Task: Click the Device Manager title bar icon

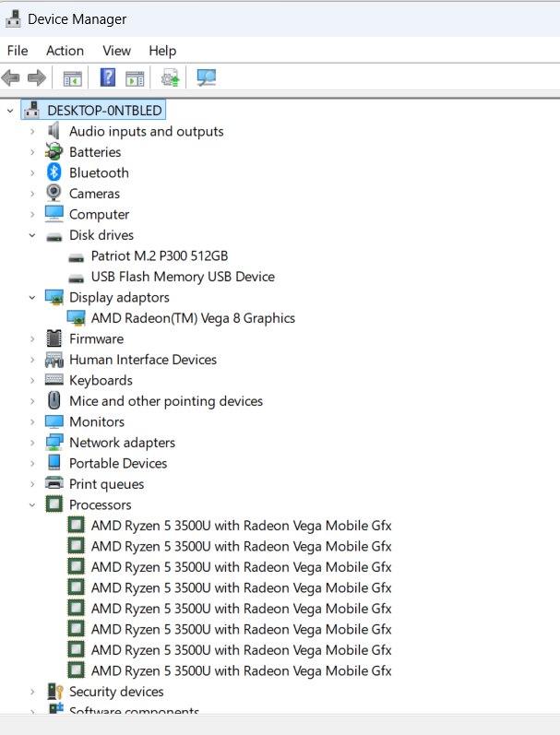Action: [13, 18]
